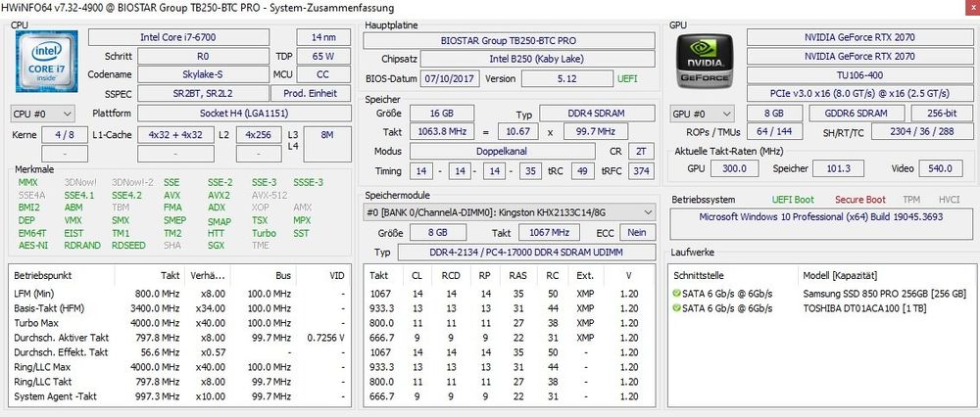Click the GDDR6 SDRAM field

[x=857, y=115]
